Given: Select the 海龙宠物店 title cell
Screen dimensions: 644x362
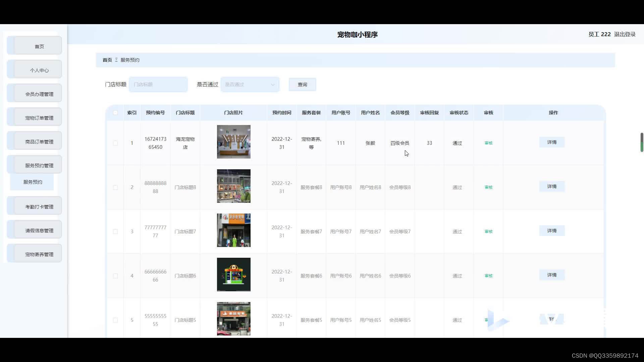Looking at the screenshot, I should [x=185, y=143].
